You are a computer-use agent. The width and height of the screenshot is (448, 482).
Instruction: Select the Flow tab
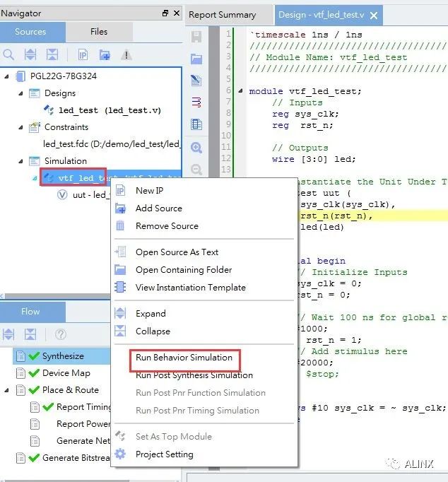coord(33,312)
